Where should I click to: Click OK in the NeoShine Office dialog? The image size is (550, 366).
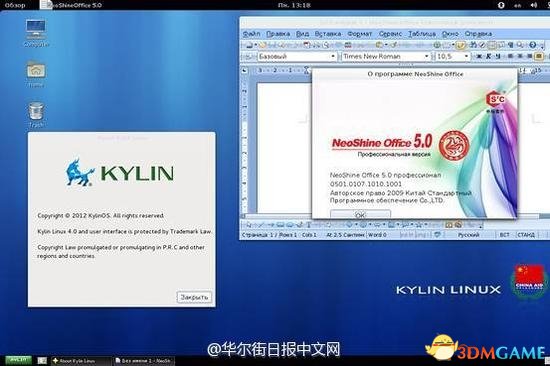(360, 214)
